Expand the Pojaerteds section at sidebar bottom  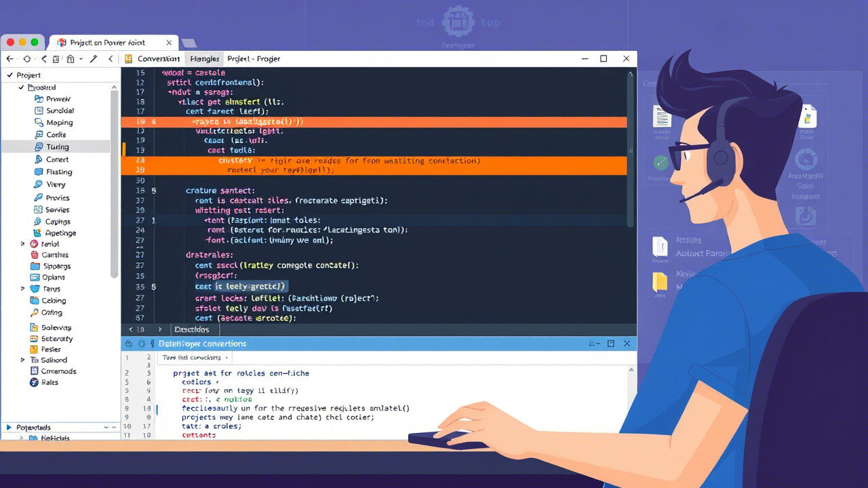[x=9, y=428]
